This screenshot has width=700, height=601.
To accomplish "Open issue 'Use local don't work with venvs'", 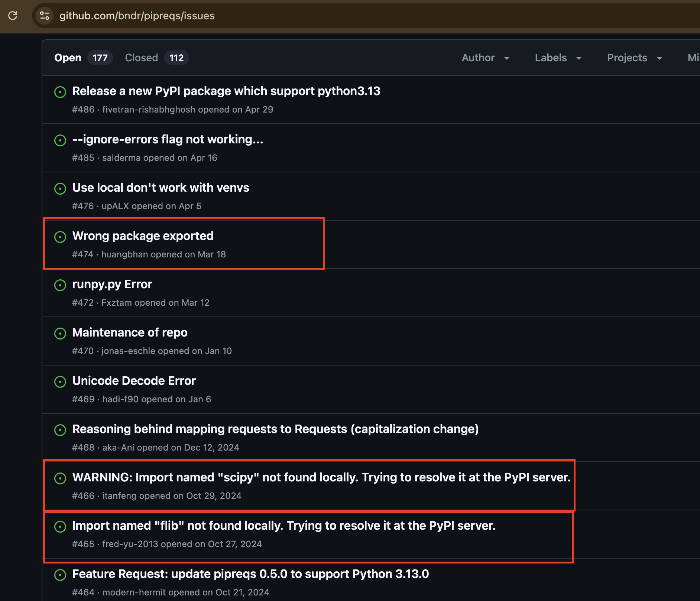I will pyautogui.click(x=161, y=188).
